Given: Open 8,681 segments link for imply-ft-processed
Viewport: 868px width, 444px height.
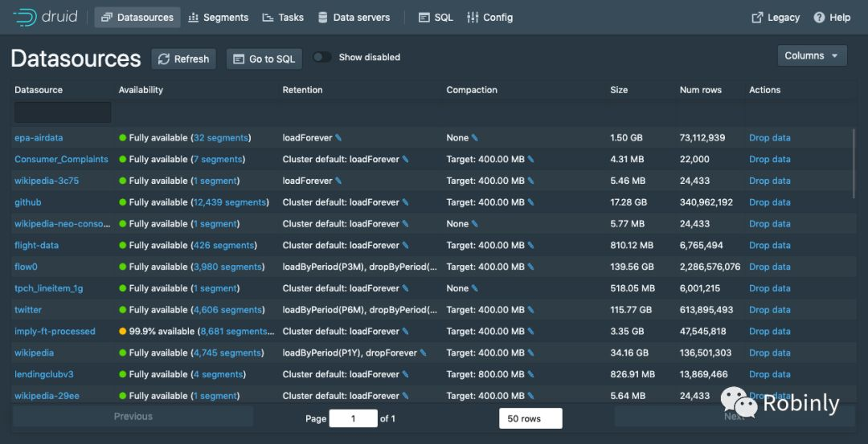Looking at the screenshot, I should (237, 332).
